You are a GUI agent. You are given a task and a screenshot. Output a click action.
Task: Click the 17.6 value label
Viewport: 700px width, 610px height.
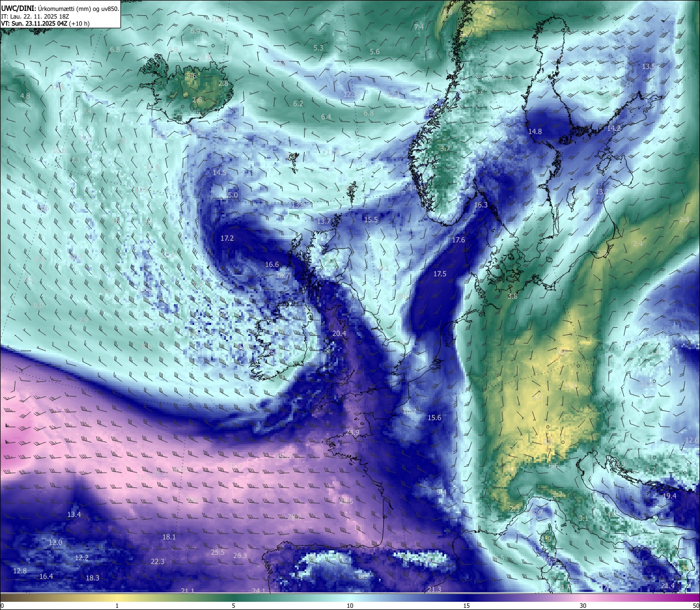coord(458,240)
